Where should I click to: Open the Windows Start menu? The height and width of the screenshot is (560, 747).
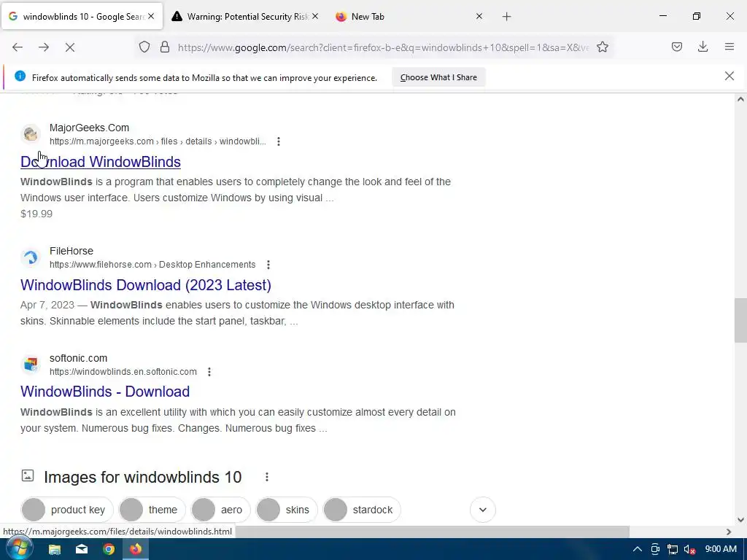pos(18,548)
